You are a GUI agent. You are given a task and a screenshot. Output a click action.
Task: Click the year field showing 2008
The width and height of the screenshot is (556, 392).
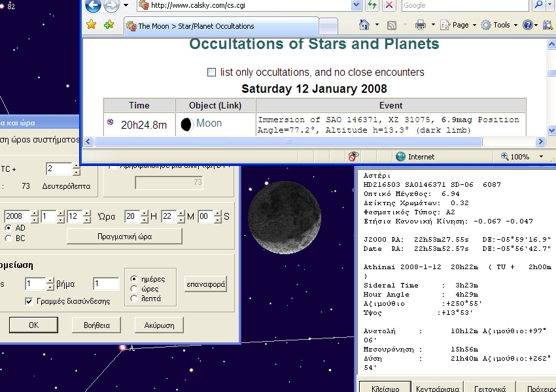click(17, 216)
